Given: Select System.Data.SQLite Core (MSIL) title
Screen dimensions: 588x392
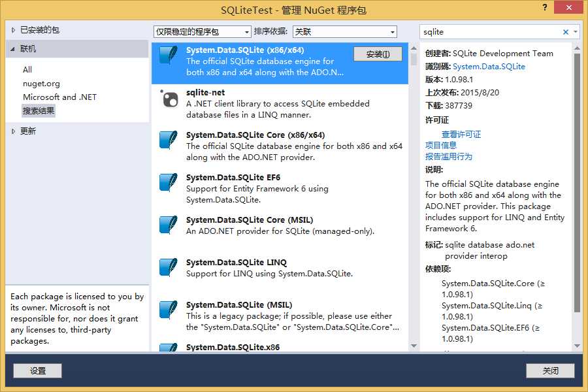Looking at the screenshot, I should click(x=250, y=220).
